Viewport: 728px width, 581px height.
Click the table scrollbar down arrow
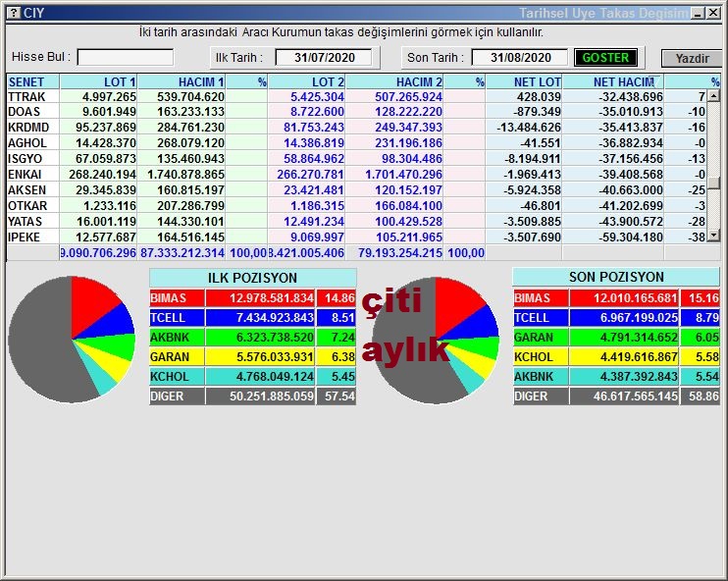714,236
